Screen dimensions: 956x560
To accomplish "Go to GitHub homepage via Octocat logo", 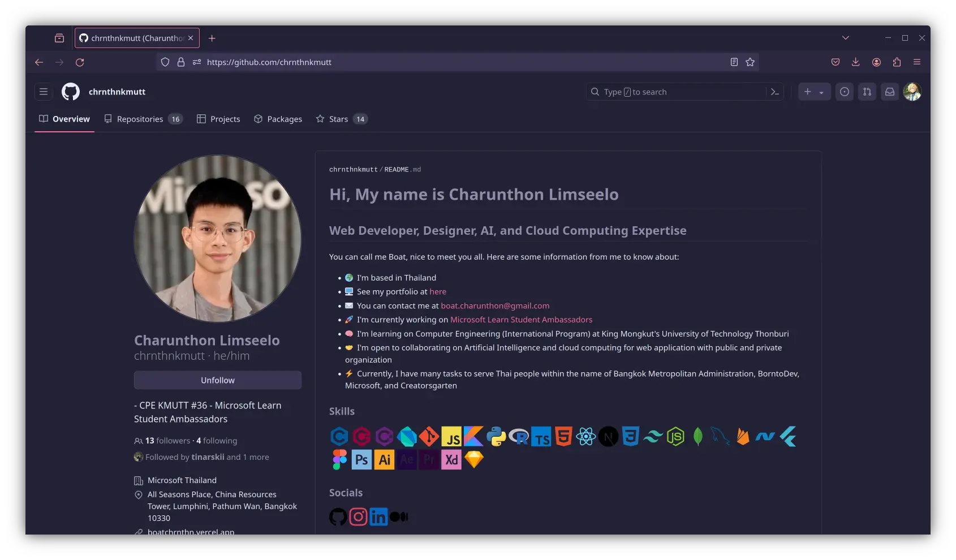I will (71, 92).
